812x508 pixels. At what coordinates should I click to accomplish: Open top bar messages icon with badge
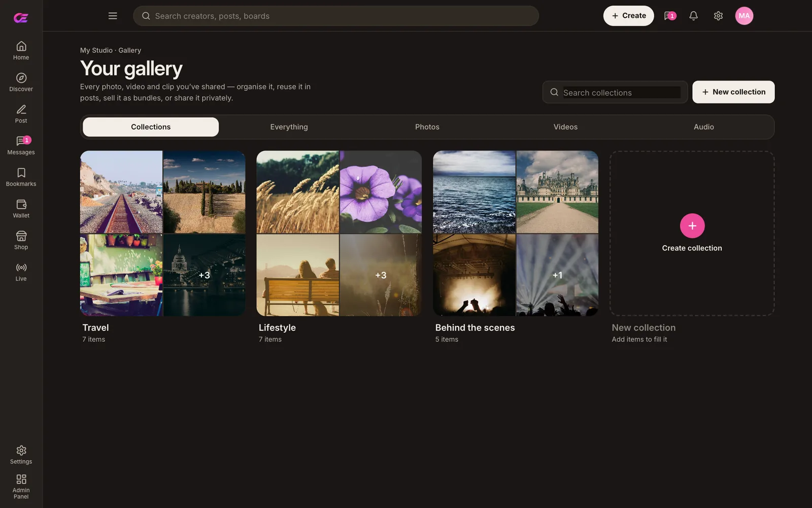pyautogui.click(x=670, y=16)
